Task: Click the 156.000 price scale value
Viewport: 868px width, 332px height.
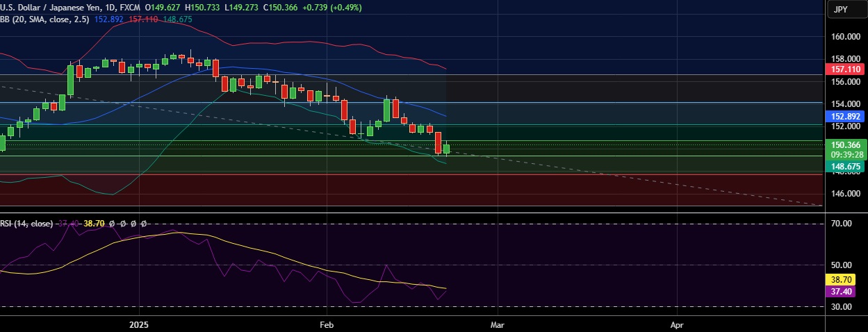Action: [x=846, y=82]
